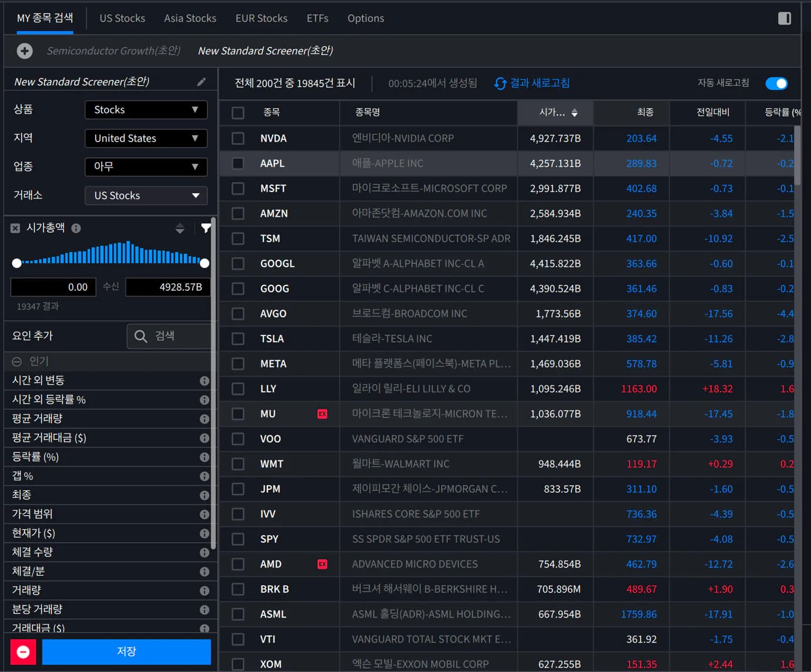Viewport: 811px width, 672px height.
Task: Show info for 현재가 ($) factor
Action: (205, 533)
